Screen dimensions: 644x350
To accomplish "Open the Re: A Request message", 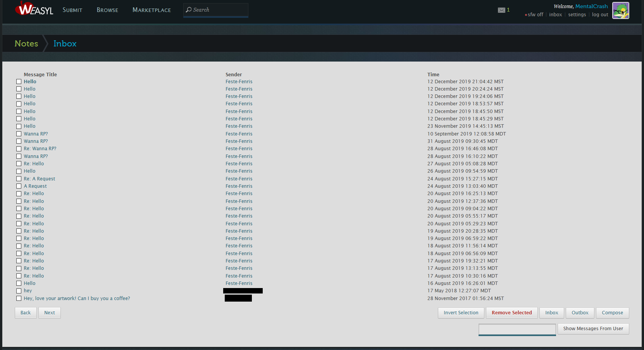I will coord(40,179).
